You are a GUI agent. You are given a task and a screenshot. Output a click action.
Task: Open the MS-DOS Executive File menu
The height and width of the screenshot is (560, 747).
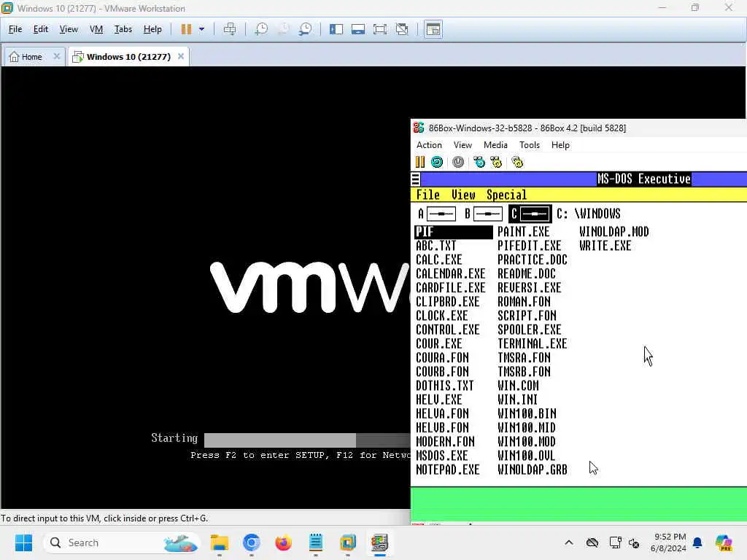pyautogui.click(x=427, y=195)
